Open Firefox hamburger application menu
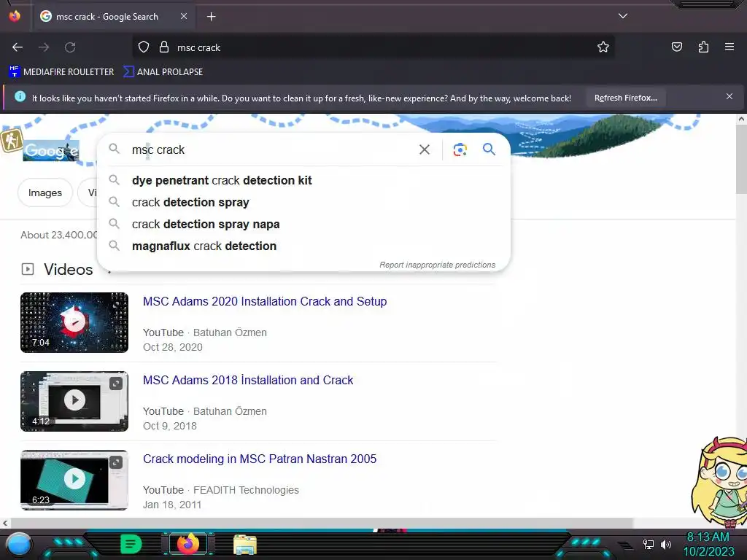Viewport: 747px width, 560px height. 729,47
